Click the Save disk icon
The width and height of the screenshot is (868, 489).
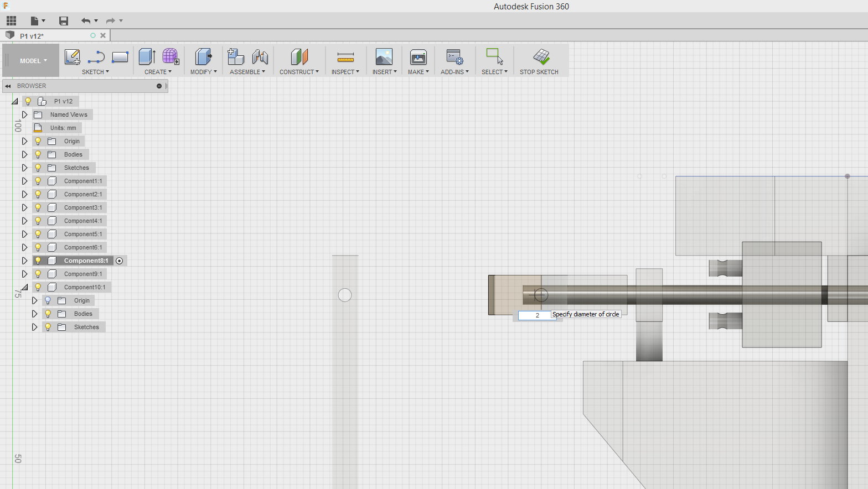coord(64,21)
